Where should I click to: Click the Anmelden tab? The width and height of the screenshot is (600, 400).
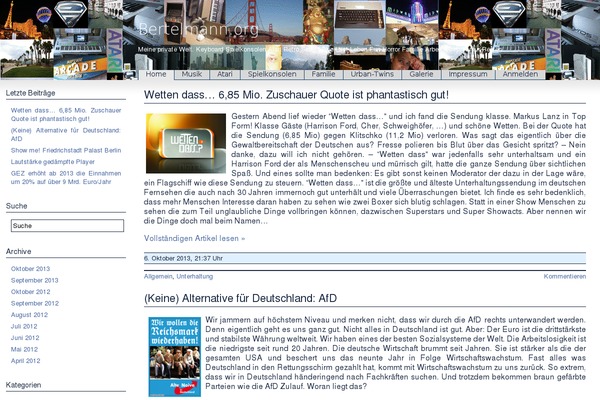pos(520,74)
